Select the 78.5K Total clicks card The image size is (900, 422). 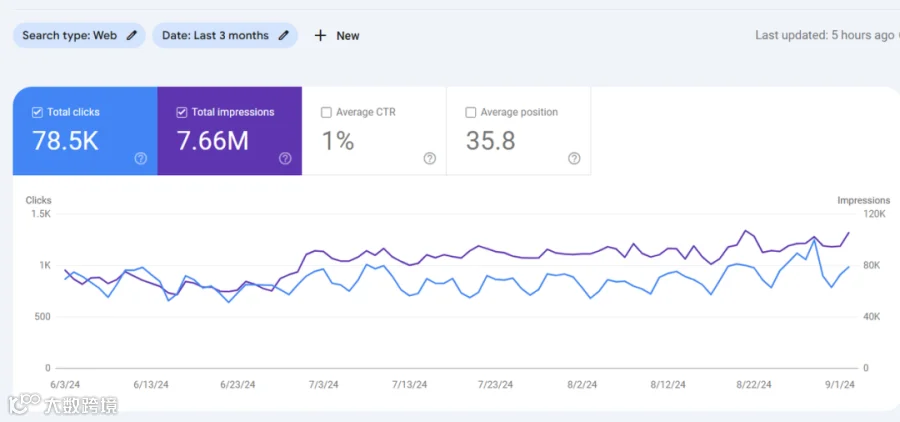[85, 131]
